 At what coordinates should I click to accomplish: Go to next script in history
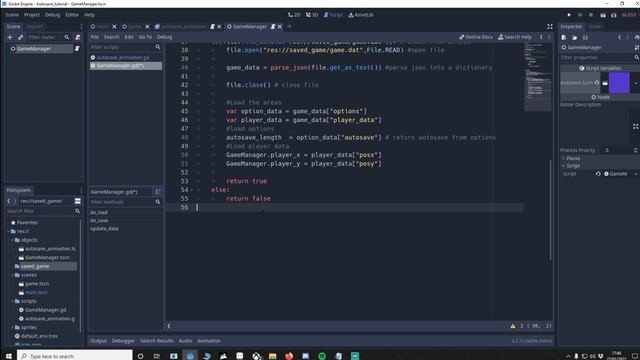tap(549, 37)
